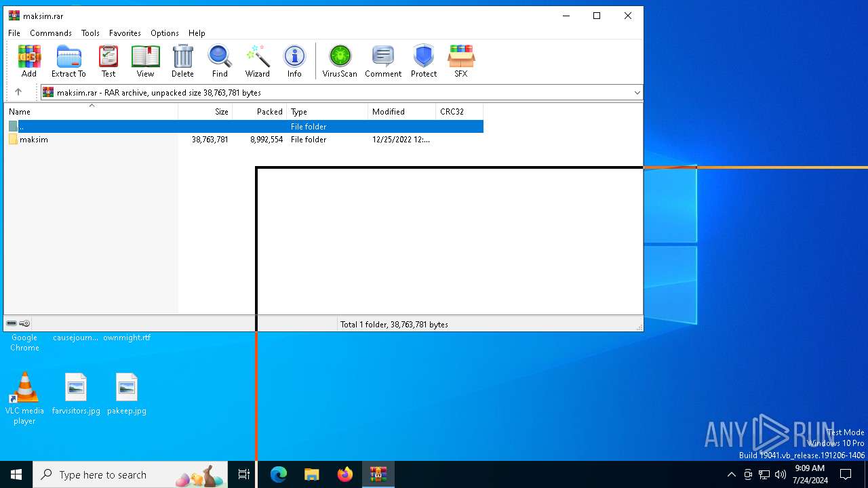The image size is (868, 488).
Task: Click the 12/25/2022 modified date cell
Action: tap(401, 139)
